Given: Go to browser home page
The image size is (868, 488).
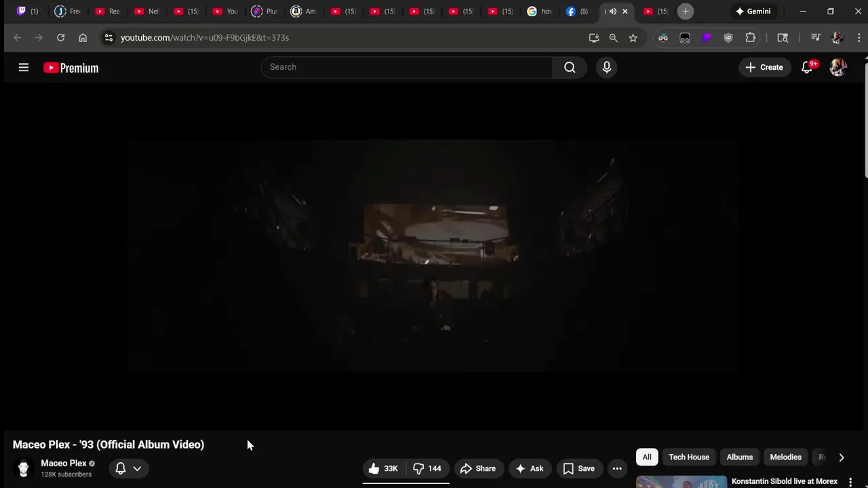Looking at the screenshot, I should coord(83,38).
